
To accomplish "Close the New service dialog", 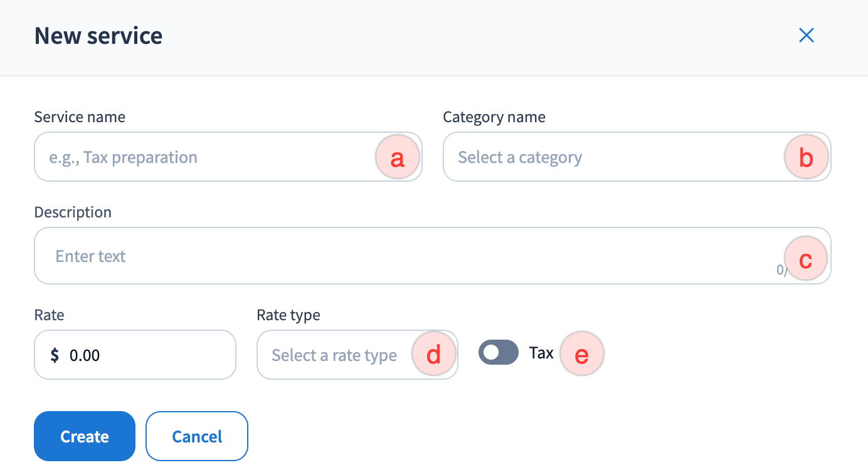I will pyautogui.click(x=806, y=36).
